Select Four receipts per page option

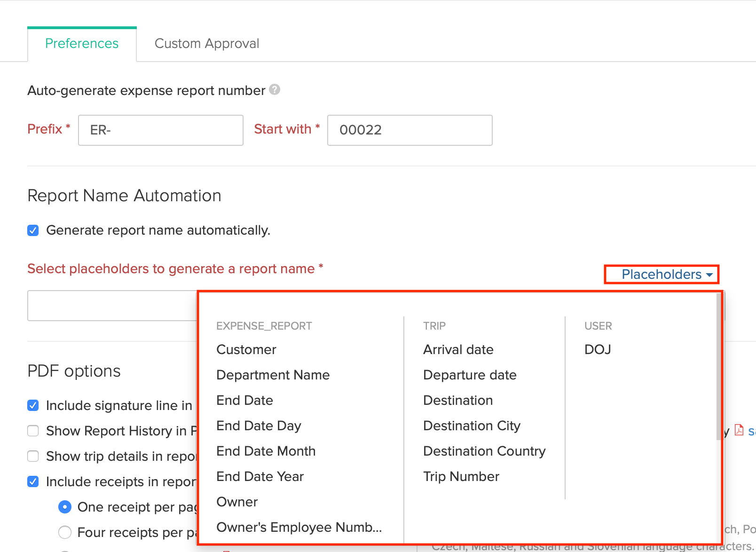tap(65, 532)
